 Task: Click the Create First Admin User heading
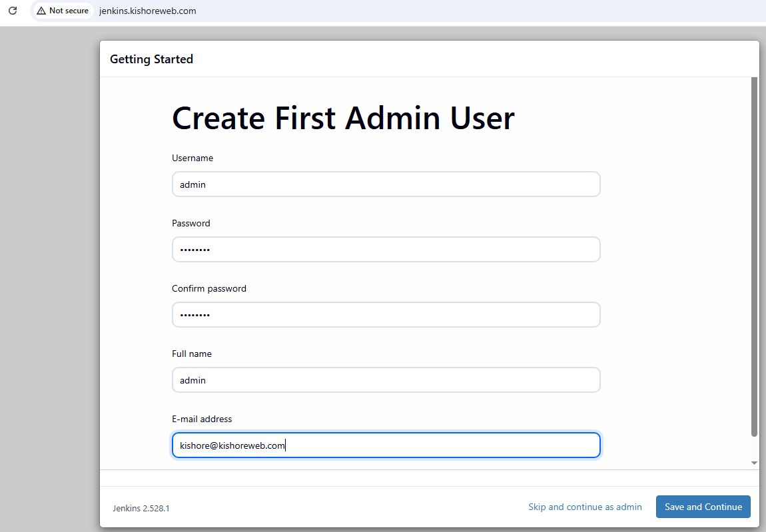[x=343, y=119]
